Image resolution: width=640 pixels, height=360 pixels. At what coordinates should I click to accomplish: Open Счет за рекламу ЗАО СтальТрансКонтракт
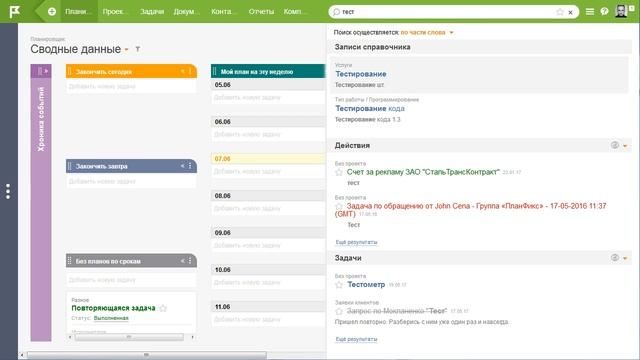click(423, 172)
